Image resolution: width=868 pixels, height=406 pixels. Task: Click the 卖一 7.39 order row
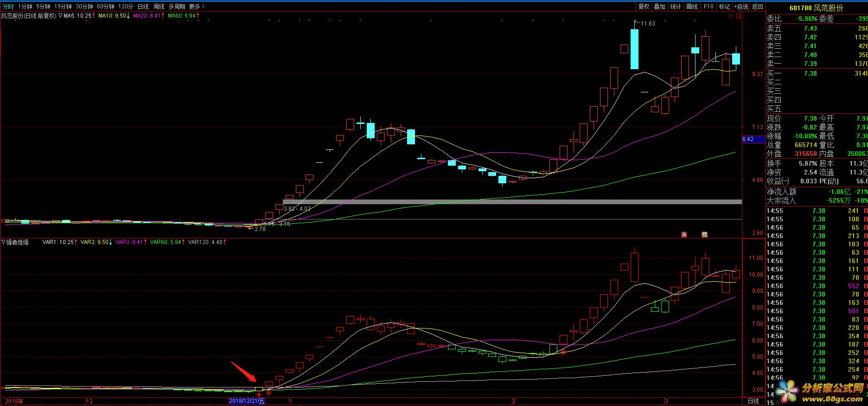pos(817,64)
